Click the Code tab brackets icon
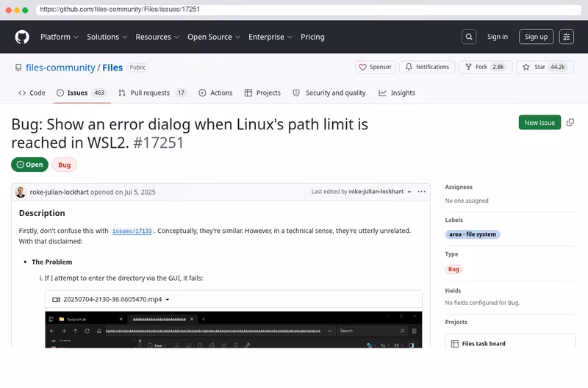Viewport: 588px width, 388px height. coord(22,93)
